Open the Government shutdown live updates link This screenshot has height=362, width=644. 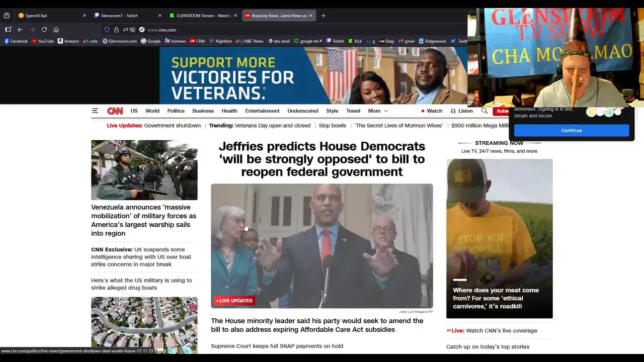172,126
